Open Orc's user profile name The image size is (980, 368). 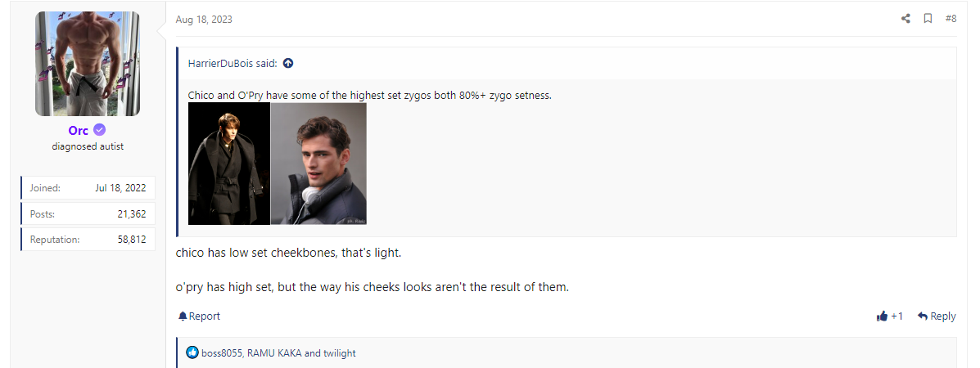[79, 131]
